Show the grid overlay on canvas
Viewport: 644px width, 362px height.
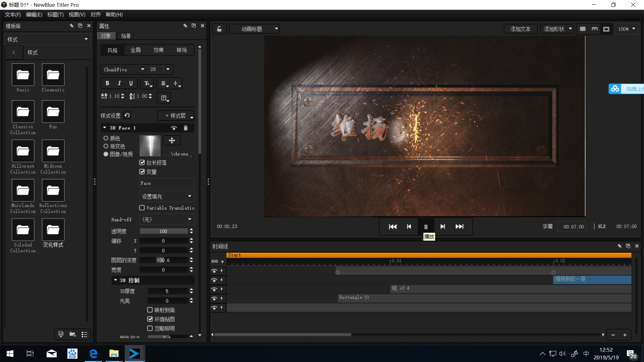tap(583, 29)
